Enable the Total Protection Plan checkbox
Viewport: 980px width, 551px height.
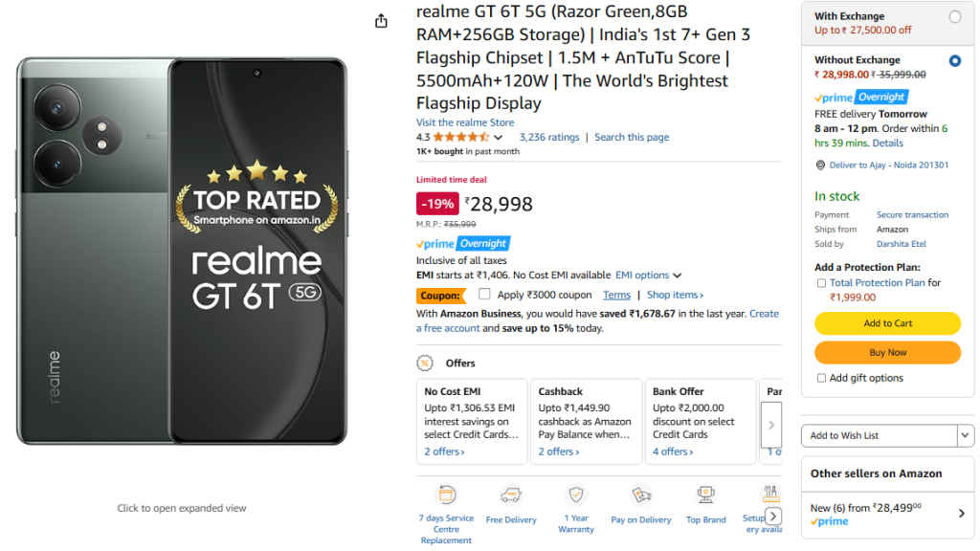coord(820,282)
